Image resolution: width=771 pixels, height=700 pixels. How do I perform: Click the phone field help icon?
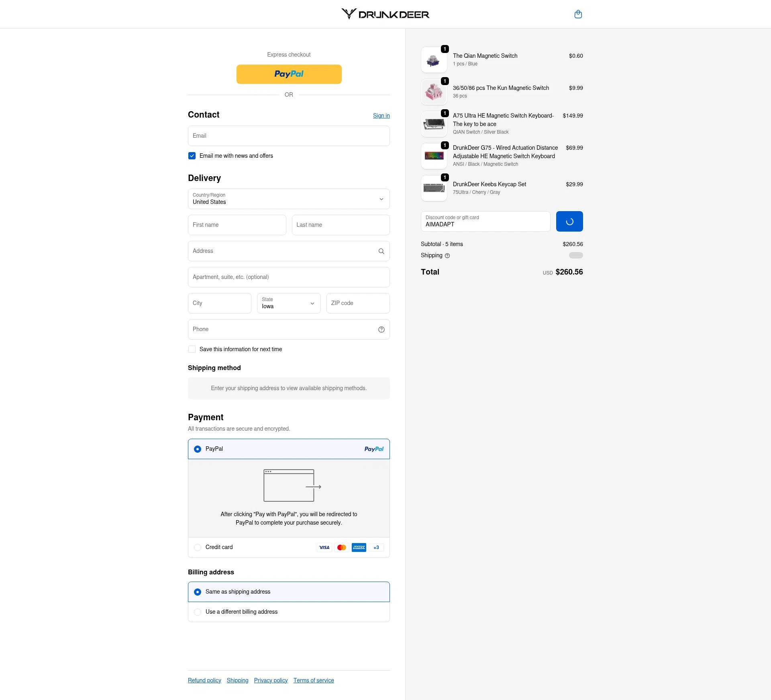381,330
